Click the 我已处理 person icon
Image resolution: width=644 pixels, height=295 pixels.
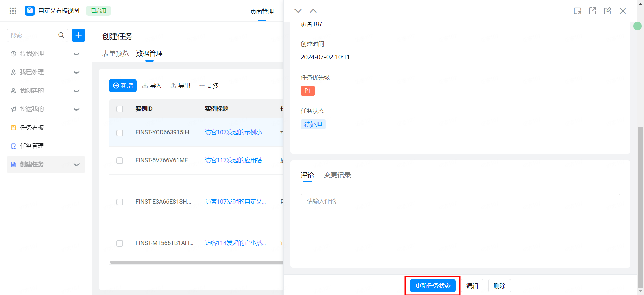coord(13,72)
